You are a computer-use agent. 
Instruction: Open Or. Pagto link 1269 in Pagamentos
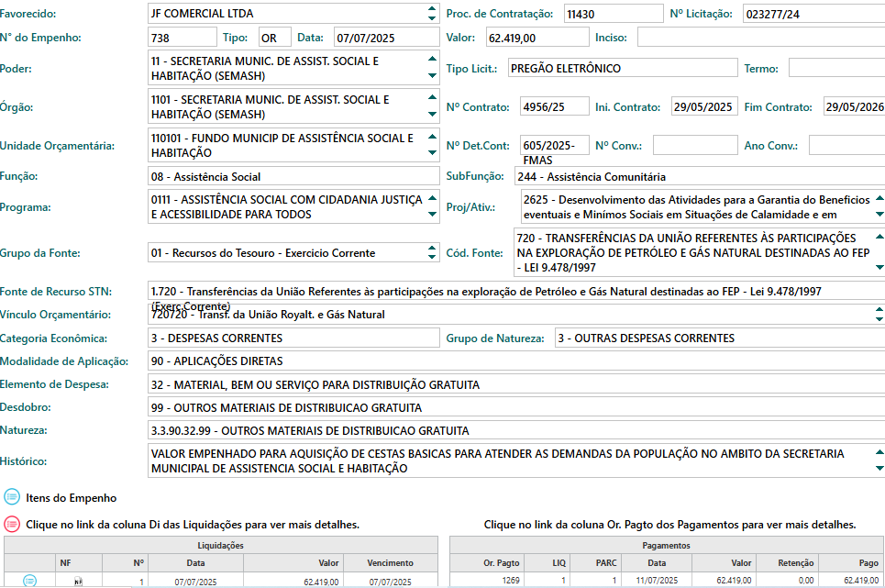coord(511,580)
